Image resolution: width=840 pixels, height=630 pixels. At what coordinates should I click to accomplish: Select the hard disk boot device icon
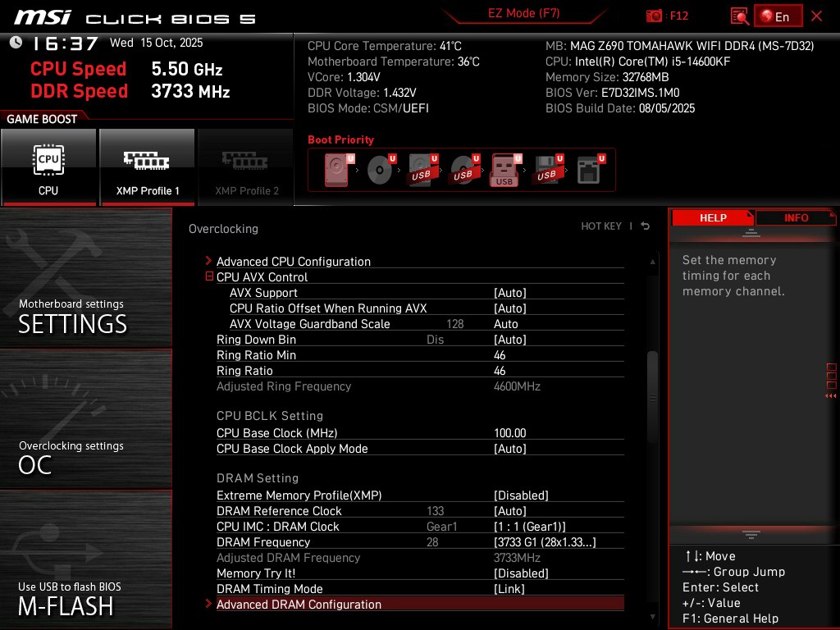click(337, 170)
